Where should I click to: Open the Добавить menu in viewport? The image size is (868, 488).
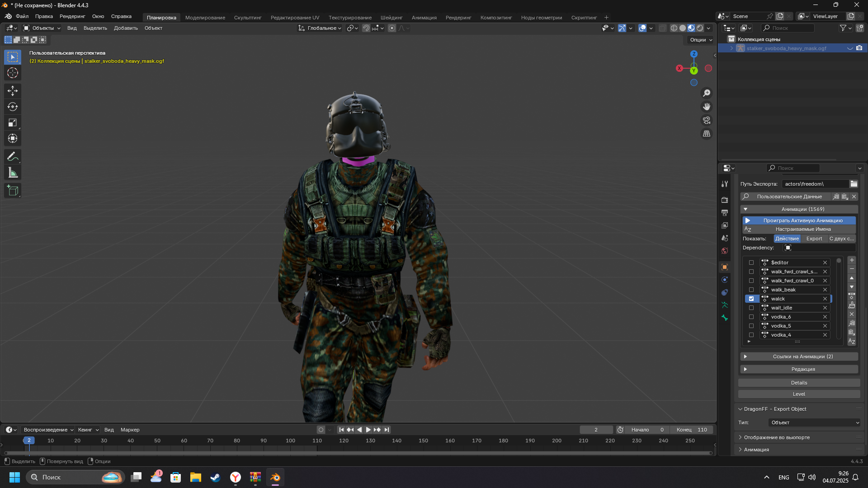126,28
